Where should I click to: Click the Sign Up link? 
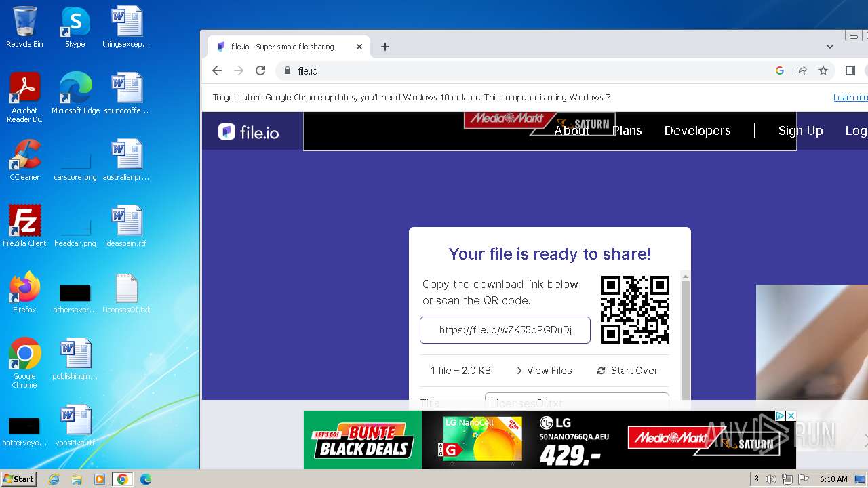tap(800, 131)
